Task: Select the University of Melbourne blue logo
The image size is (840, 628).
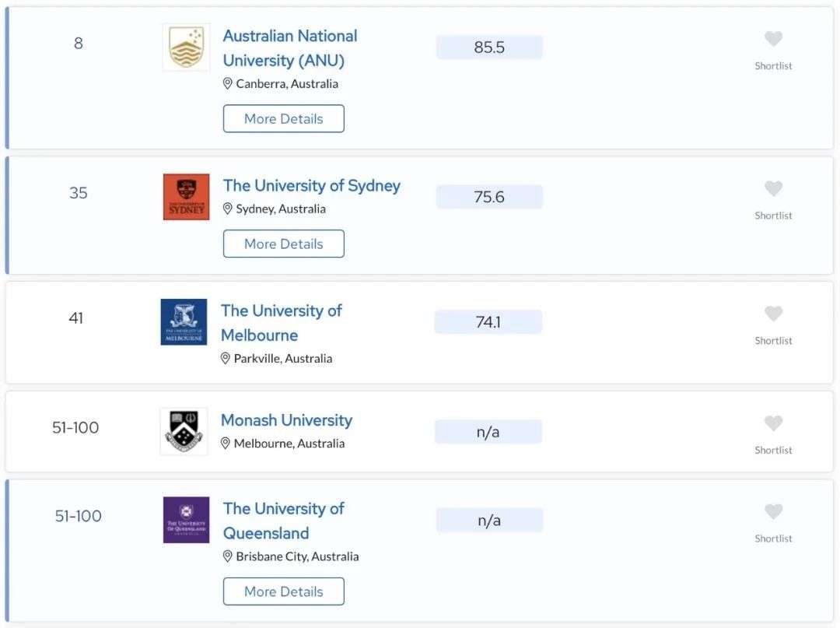Action: click(x=184, y=322)
